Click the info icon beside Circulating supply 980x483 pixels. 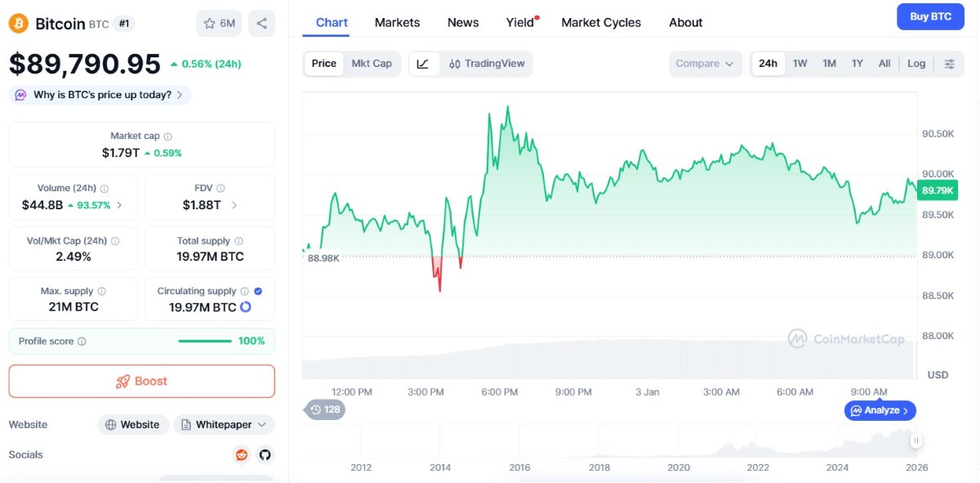tap(244, 292)
